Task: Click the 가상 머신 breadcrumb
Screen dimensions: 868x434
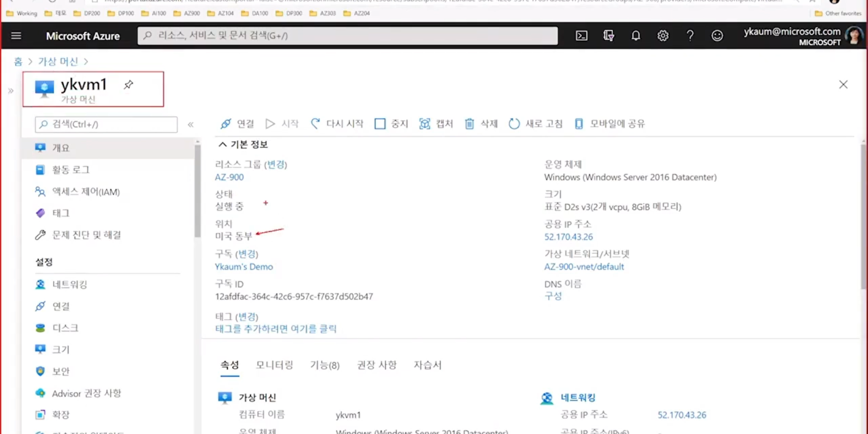Action: coord(58,61)
